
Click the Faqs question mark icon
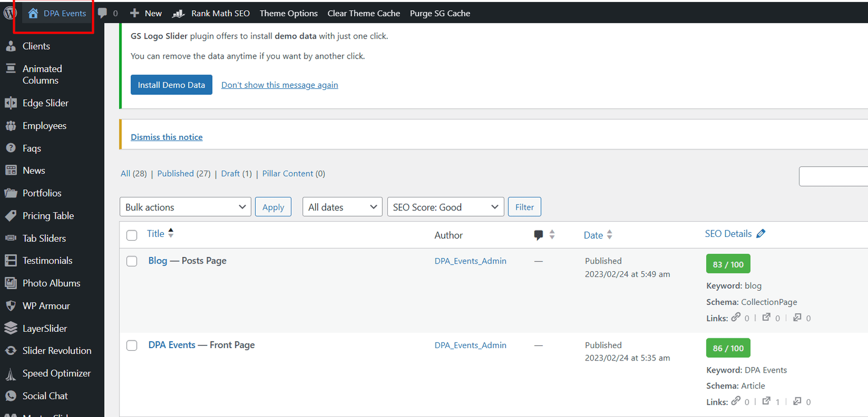[11, 148]
